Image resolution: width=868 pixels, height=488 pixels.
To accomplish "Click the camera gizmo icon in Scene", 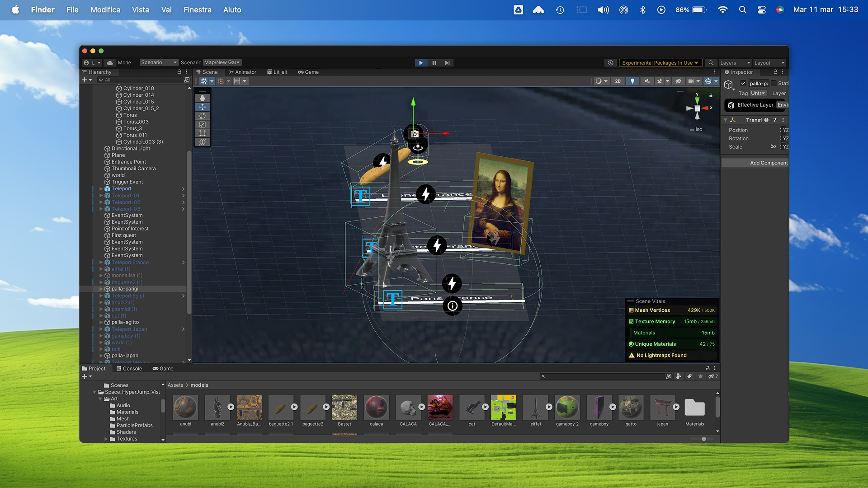I will (414, 134).
